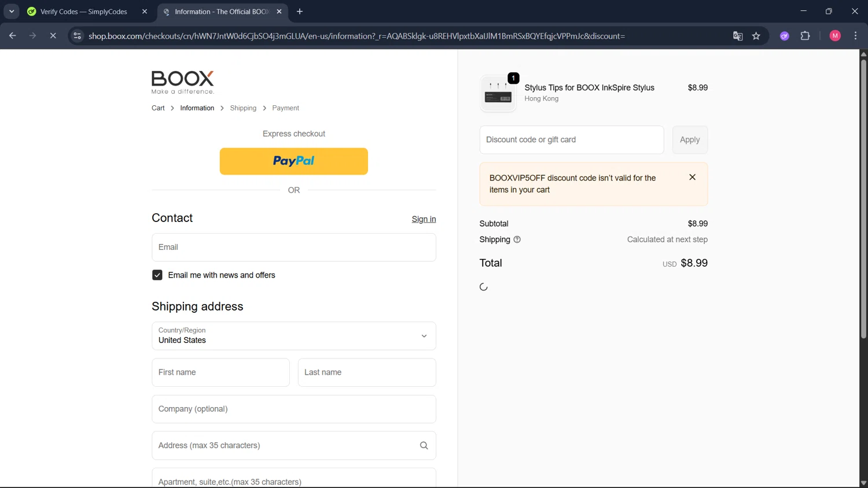Click the browser address bar URL
This screenshot has height=488, width=868.
(x=356, y=36)
